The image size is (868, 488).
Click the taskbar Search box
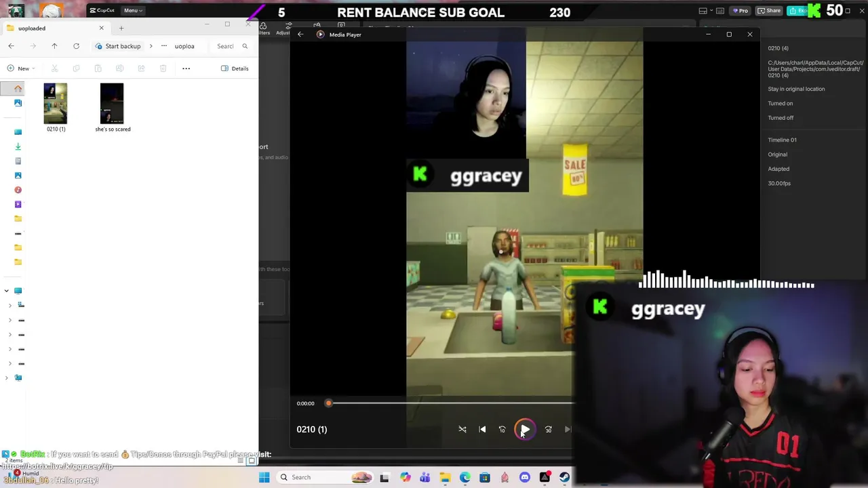325,477
